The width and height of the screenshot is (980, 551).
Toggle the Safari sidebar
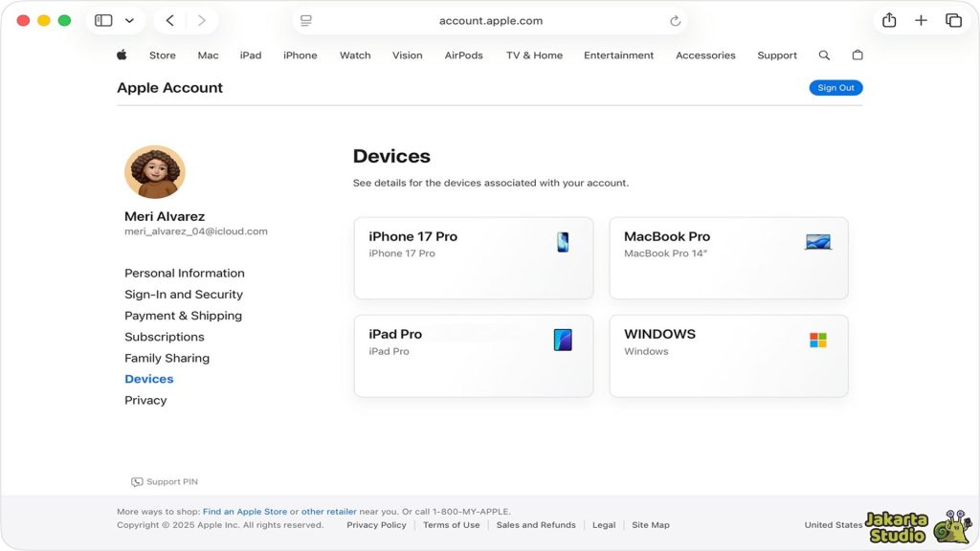click(103, 20)
